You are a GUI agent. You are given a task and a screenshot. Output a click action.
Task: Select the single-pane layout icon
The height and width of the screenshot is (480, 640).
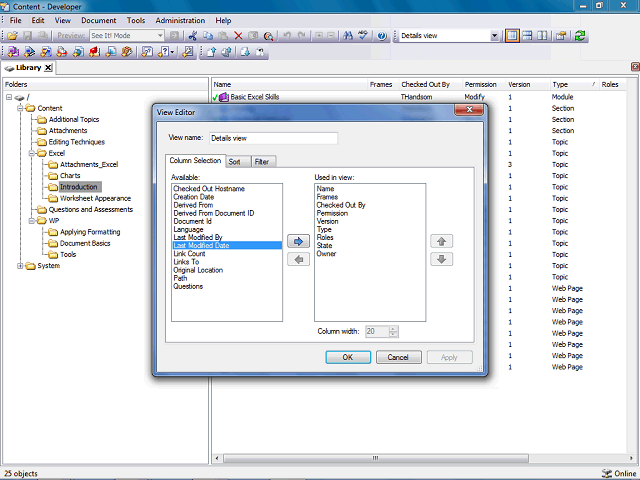(512, 36)
